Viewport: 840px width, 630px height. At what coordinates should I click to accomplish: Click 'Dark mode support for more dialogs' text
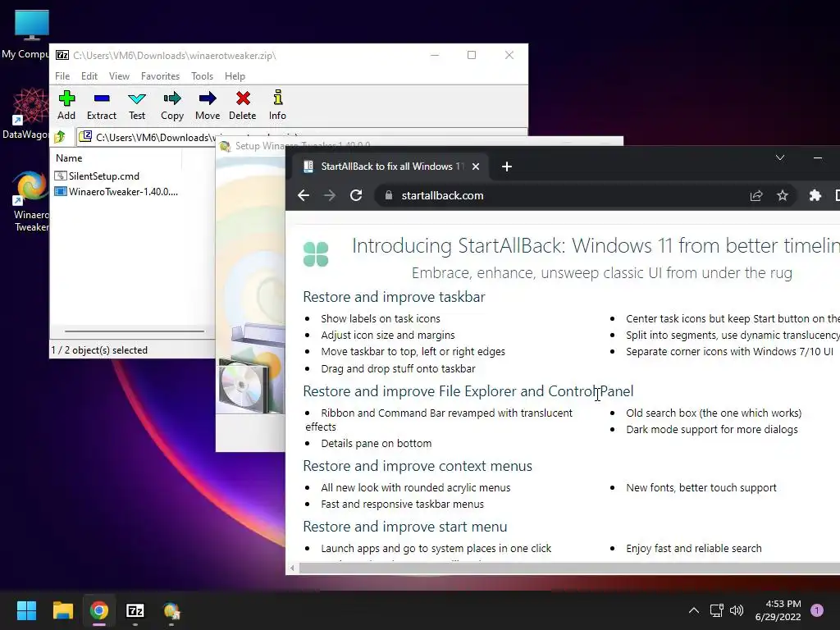tap(712, 430)
